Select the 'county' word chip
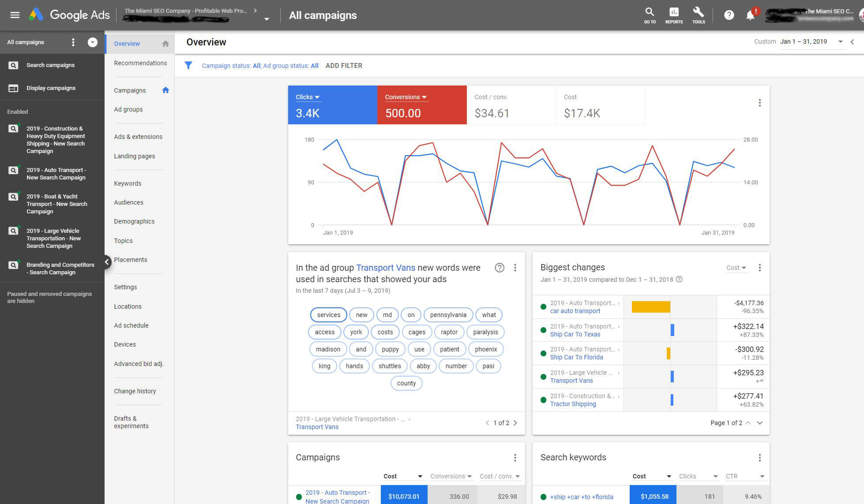 click(x=406, y=383)
